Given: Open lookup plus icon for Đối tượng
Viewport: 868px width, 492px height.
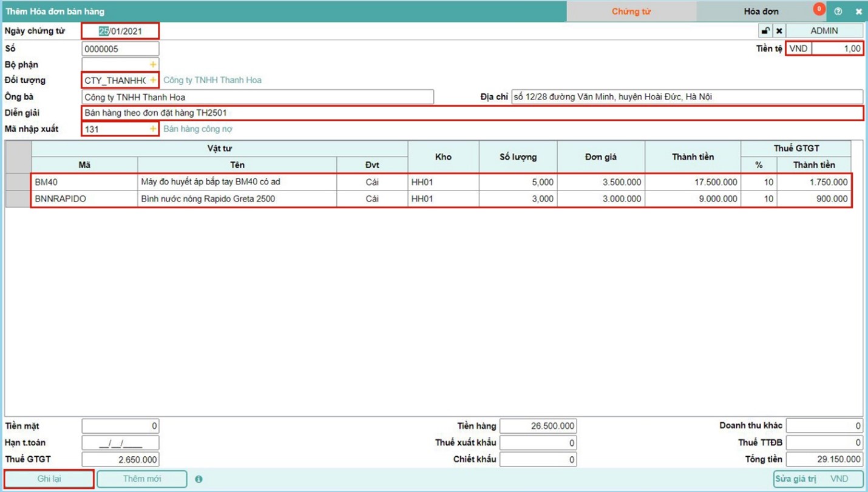Looking at the screenshot, I should point(153,80).
